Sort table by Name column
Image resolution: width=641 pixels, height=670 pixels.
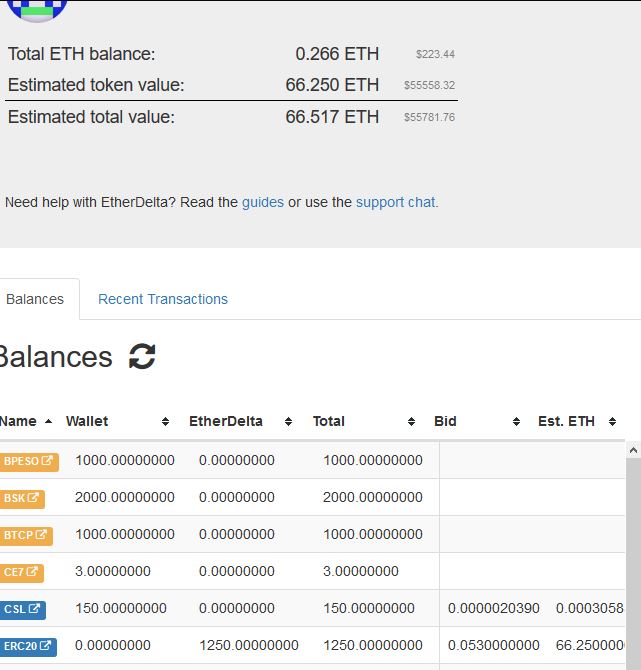[x=26, y=421]
